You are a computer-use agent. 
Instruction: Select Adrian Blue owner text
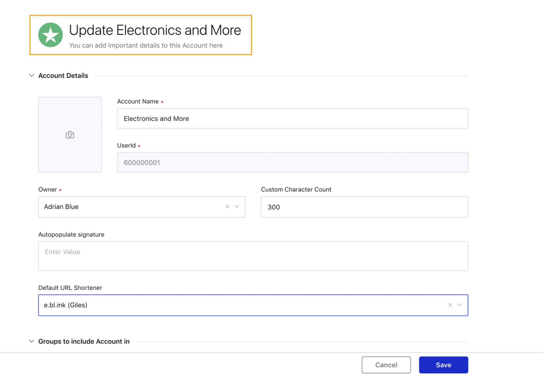point(61,207)
